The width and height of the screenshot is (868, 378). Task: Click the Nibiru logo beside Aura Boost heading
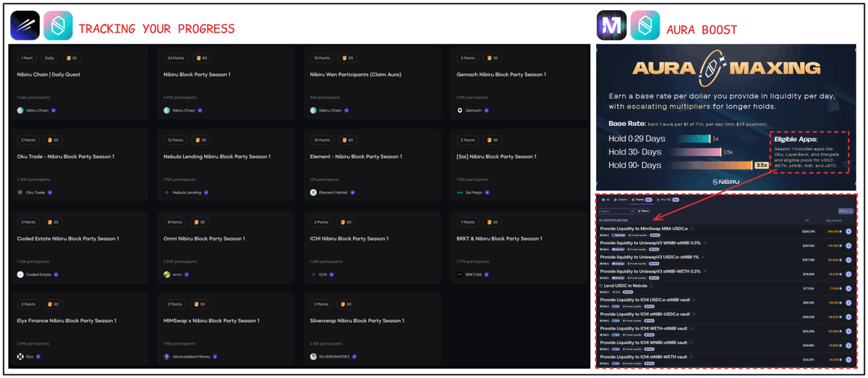[x=644, y=25]
